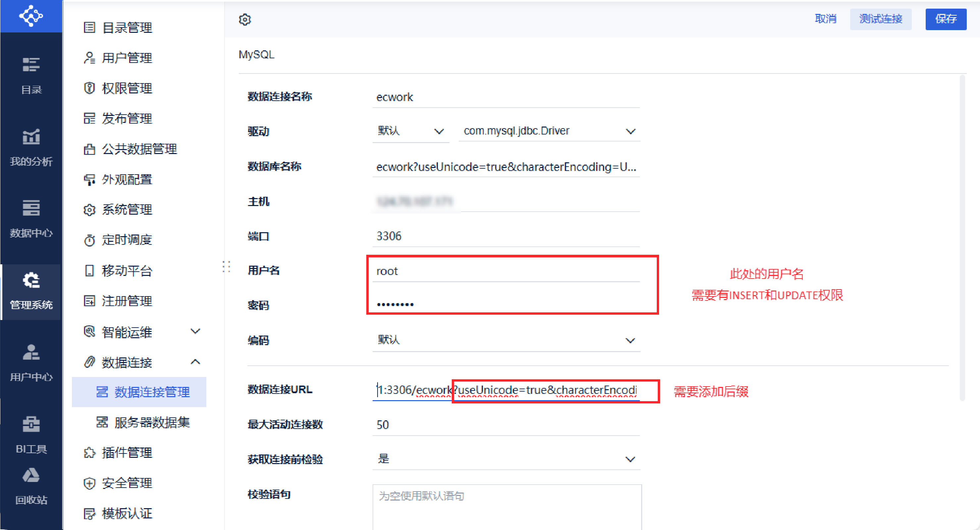Click the 测试连接 button
980x530 pixels.
click(880, 19)
